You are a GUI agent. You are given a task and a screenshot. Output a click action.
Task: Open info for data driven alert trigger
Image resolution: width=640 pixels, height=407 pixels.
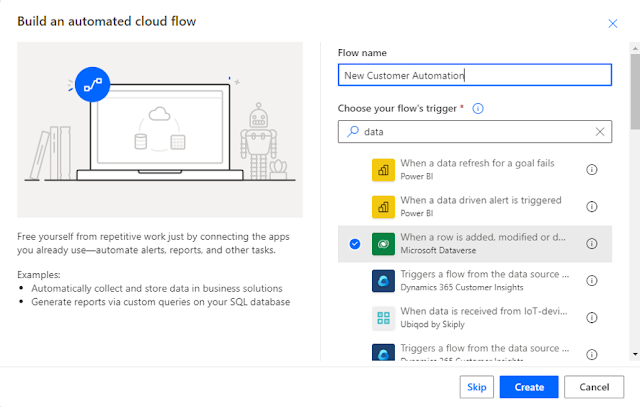(x=591, y=206)
